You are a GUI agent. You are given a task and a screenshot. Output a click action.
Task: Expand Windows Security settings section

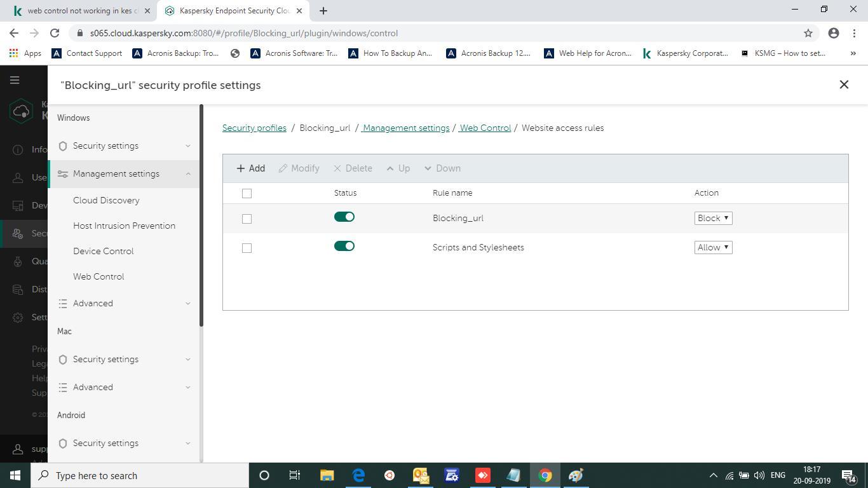point(125,146)
